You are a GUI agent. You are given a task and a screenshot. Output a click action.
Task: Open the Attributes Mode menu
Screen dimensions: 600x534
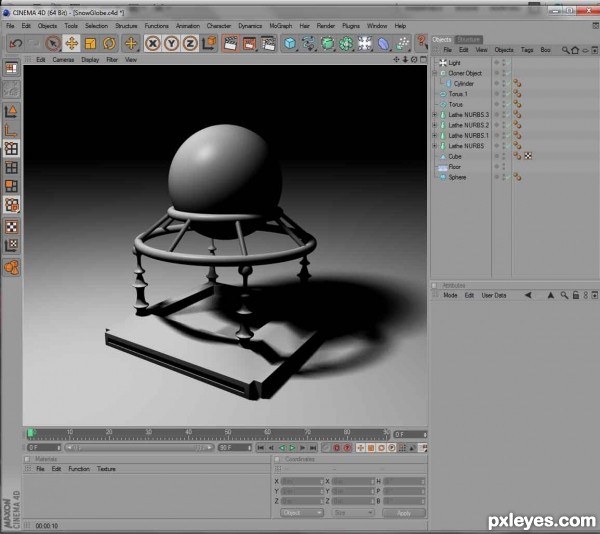(x=450, y=295)
